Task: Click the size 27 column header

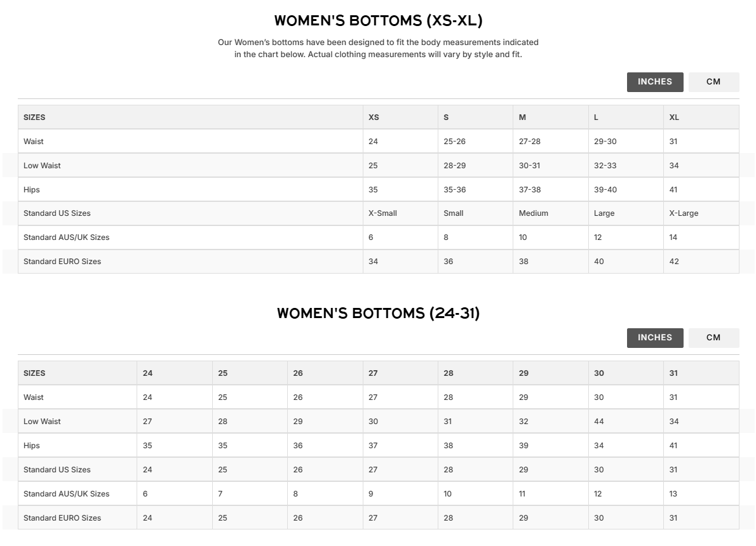Action: (x=373, y=373)
